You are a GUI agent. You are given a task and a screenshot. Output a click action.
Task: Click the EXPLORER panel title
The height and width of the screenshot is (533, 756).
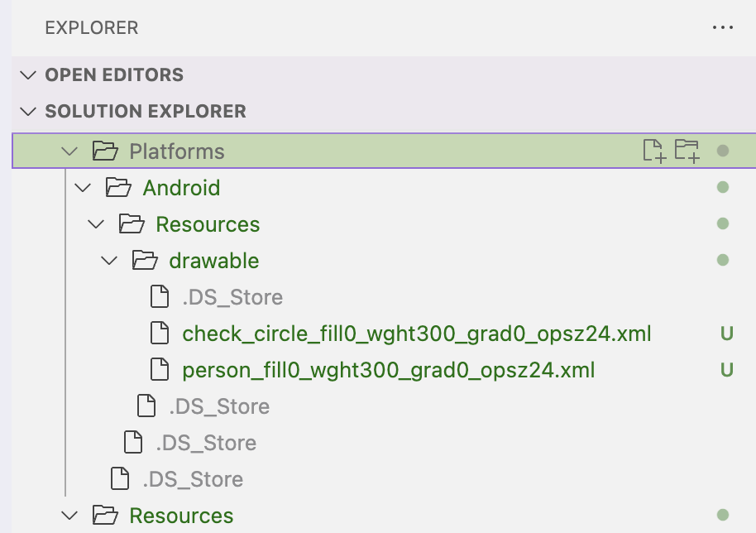(91, 27)
